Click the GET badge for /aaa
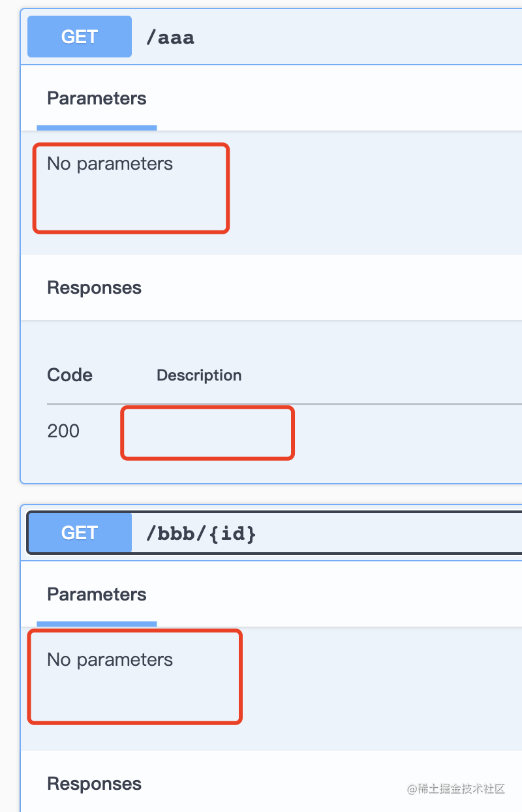This screenshot has width=522, height=812. coord(79,37)
